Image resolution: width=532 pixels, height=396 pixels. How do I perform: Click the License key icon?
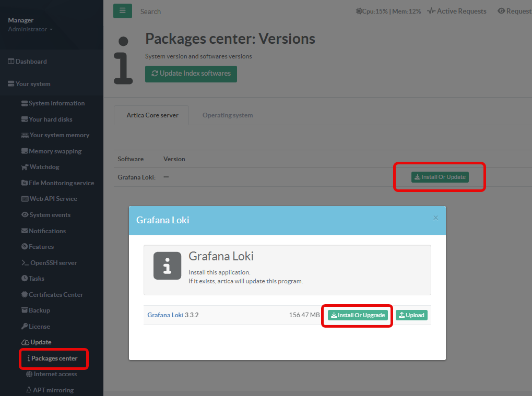coord(25,327)
